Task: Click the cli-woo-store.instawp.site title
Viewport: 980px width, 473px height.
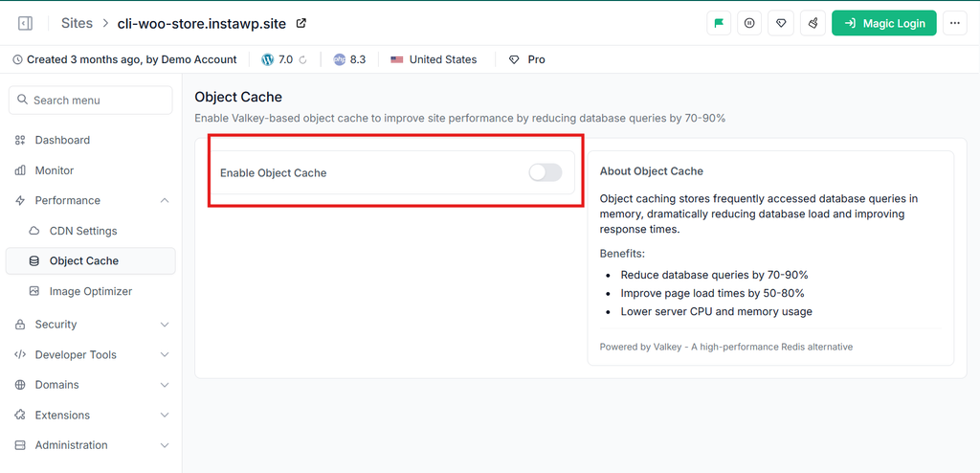Action: 202,24
